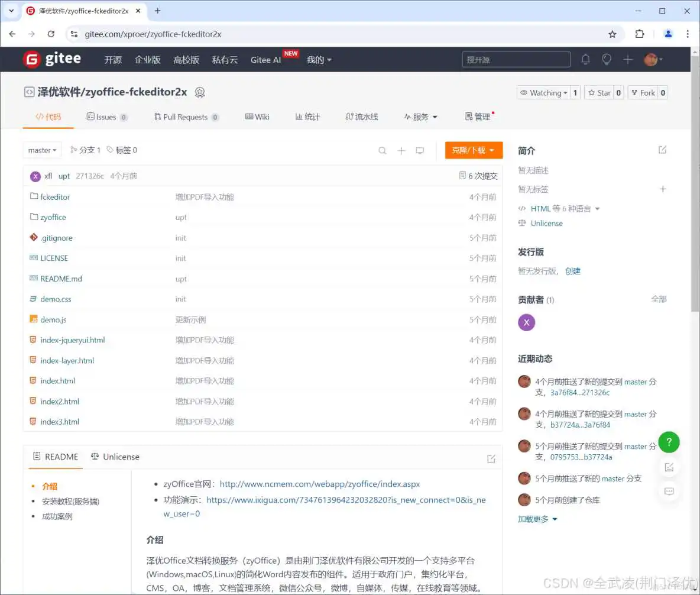Click the 搜开源 search input field
The image size is (700, 595).
point(516,59)
